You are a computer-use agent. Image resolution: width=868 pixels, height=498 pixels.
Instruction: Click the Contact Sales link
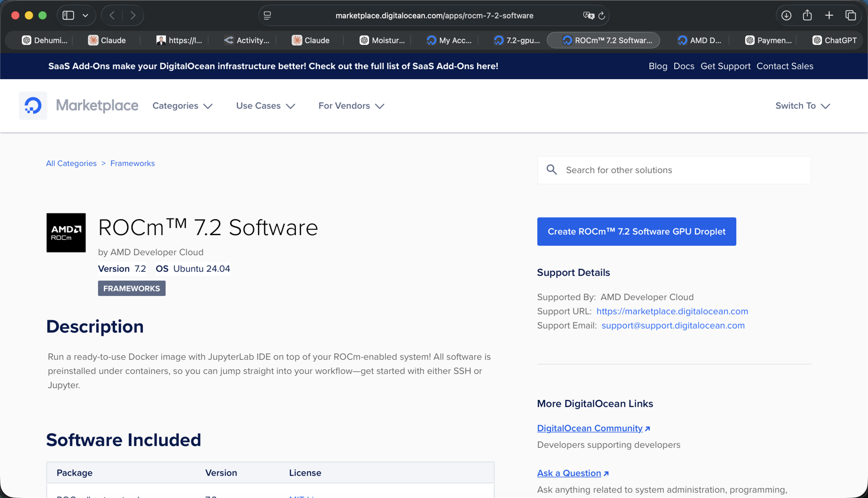[x=785, y=66]
